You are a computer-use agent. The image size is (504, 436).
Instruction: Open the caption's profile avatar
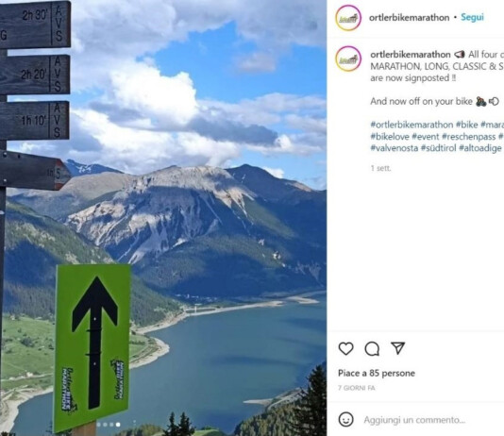pyautogui.click(x=348, y=59)
